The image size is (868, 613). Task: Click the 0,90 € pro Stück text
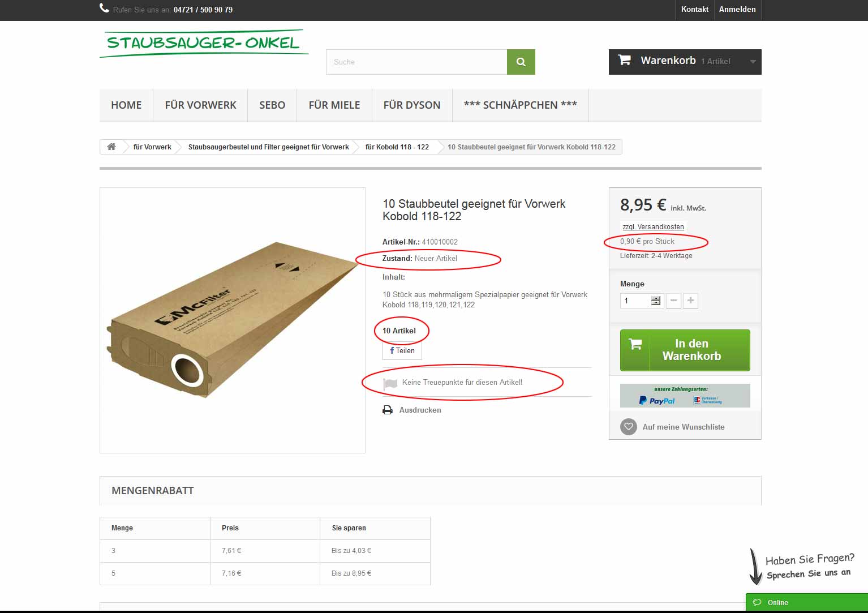[x=647, y=241]
